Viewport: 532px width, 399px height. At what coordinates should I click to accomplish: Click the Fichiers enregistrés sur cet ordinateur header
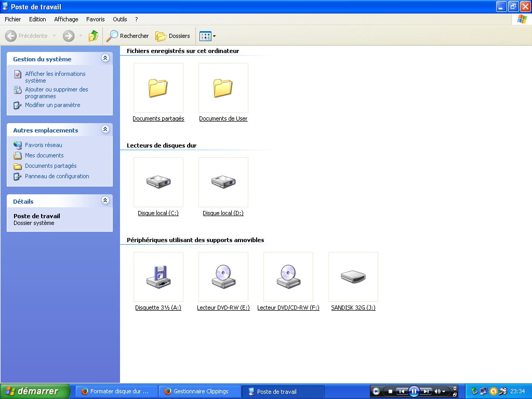pyautogui.click(x=183, y=51)
